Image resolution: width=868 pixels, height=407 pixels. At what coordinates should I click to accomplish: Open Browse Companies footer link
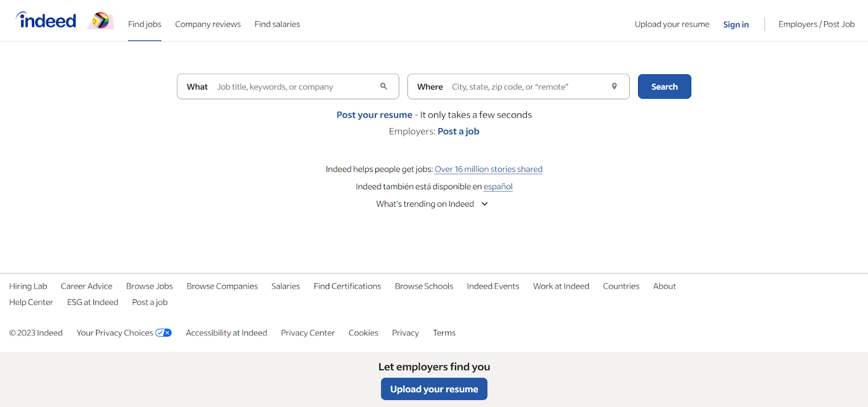pos(222,286)
